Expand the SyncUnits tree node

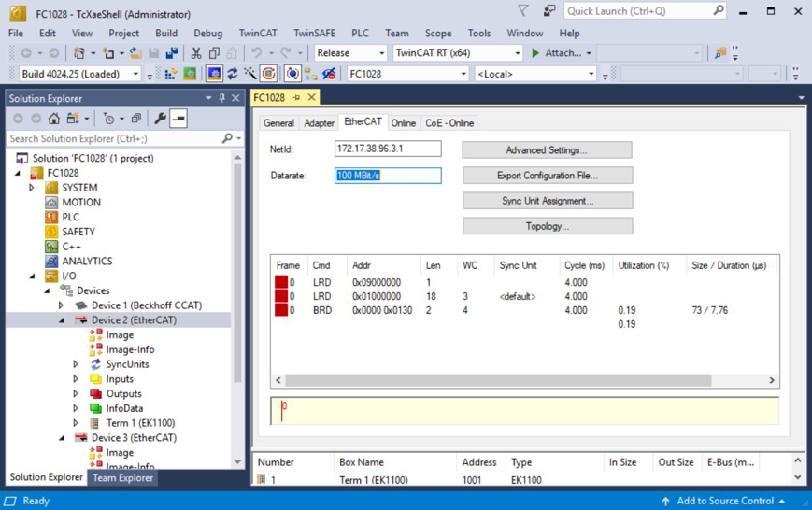(76, 364)
